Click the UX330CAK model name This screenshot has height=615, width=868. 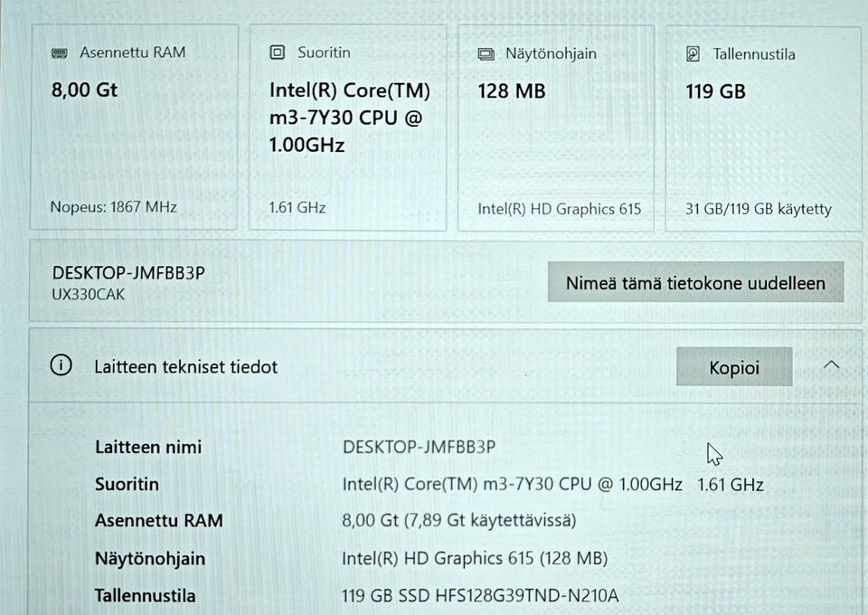[88, 295]
